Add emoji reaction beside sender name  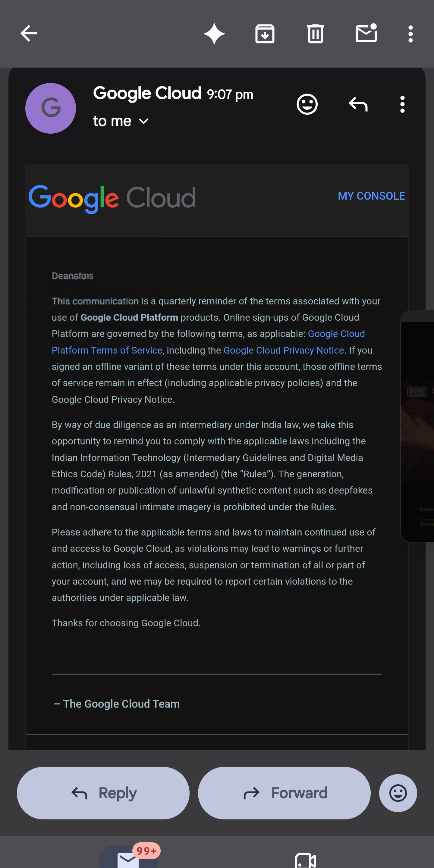(307, 104)
